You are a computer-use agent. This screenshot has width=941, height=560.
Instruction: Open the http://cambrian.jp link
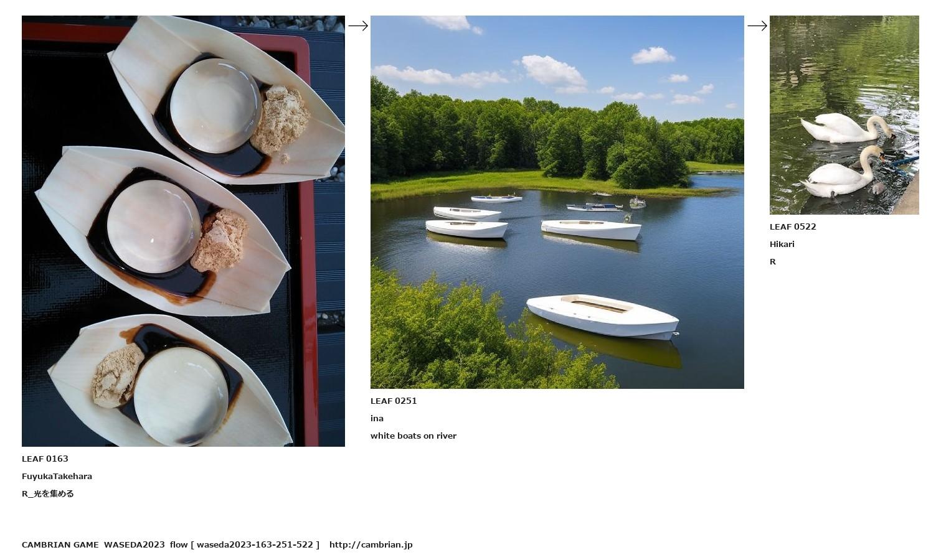pos(371,544)
